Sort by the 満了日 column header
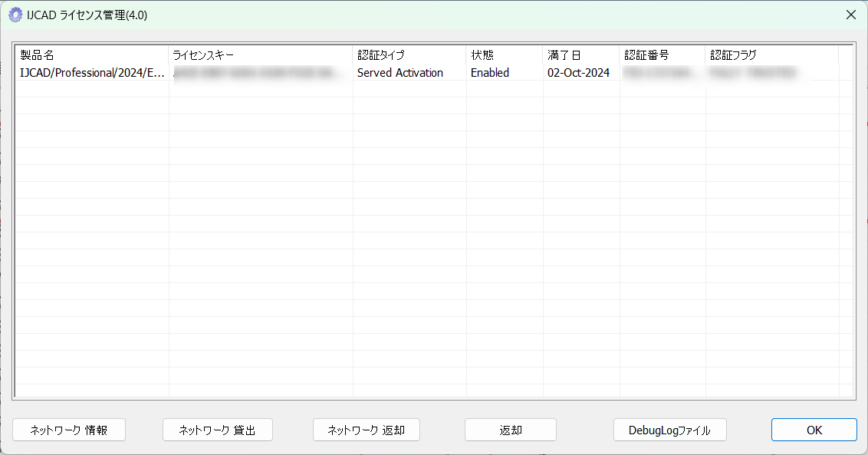 pos(580,55)
